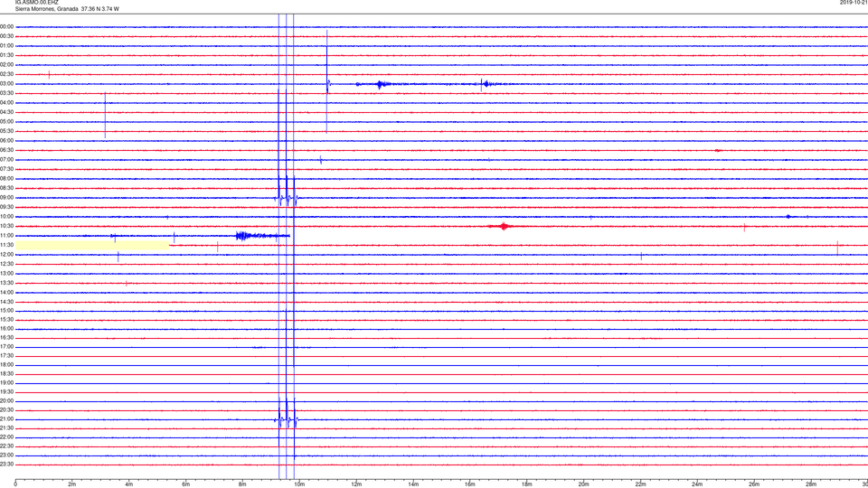Click the red seismic event on 10:30 trace
Image resolution: width=868 pixels, height=488 pixels.
coord(504,226)
